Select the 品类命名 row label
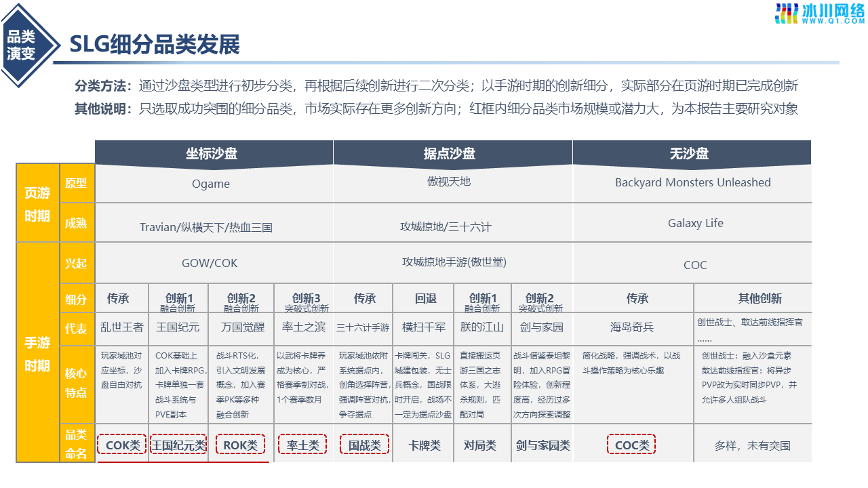 pos(76,445)
